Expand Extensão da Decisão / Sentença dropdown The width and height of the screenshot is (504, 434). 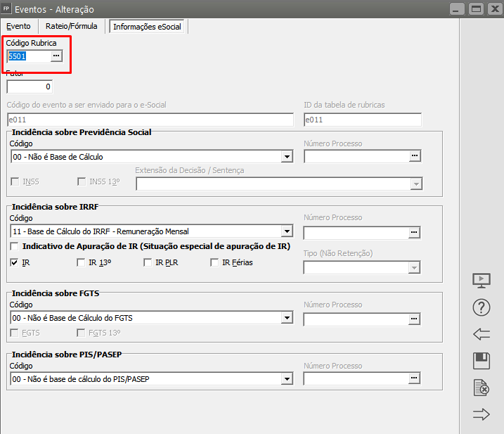point(416,184)
